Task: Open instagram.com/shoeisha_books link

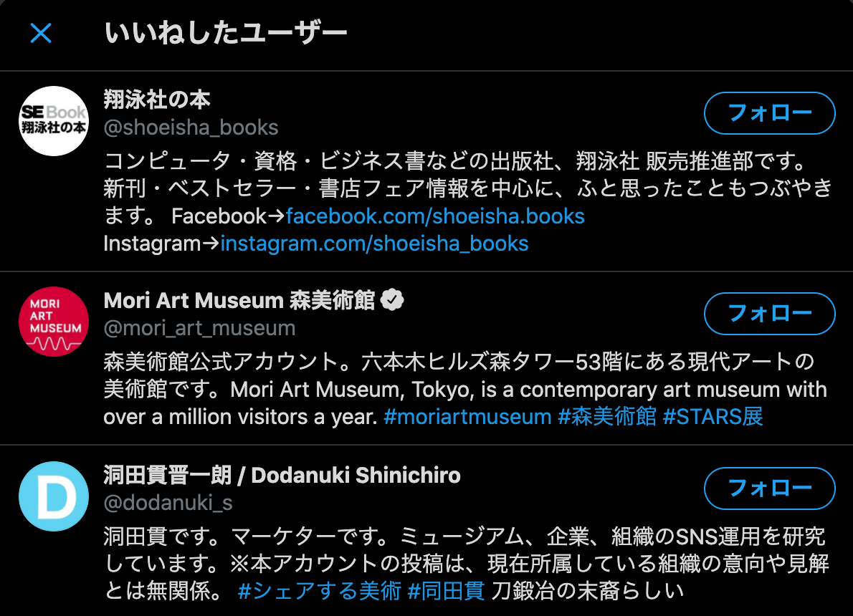Action: tap(374, 244)
